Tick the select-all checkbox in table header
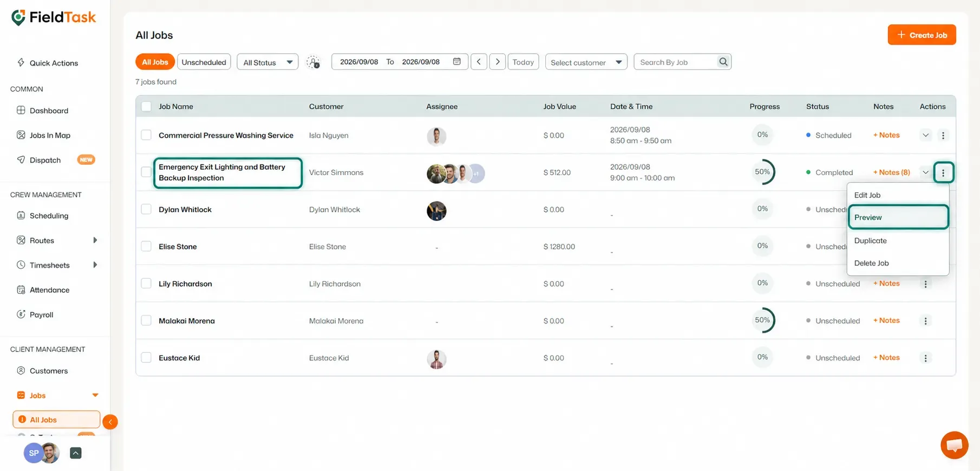The image size is (980, 471). point(146,106)
